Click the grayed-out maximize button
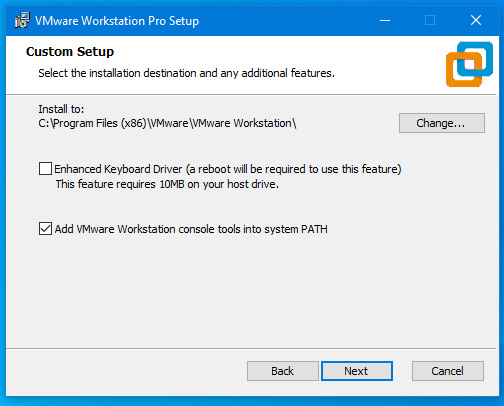504x406 pixels. click(x=430, y=20)
